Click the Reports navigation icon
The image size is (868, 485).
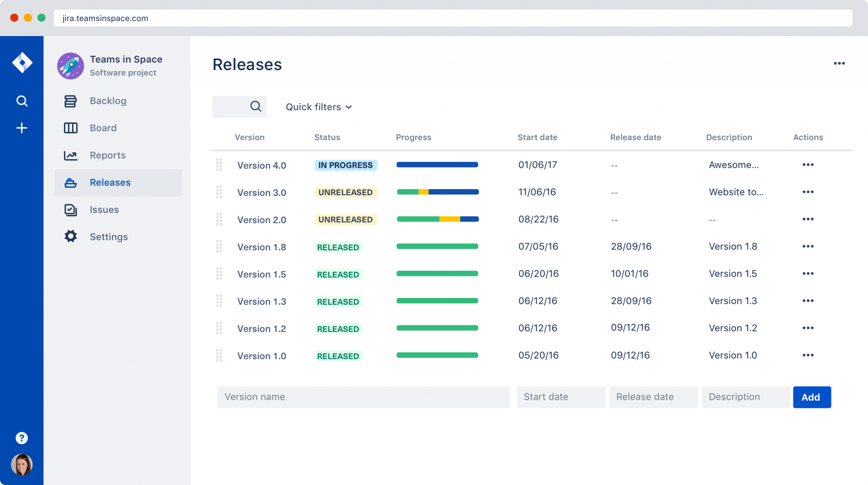[x=70, y=154]
